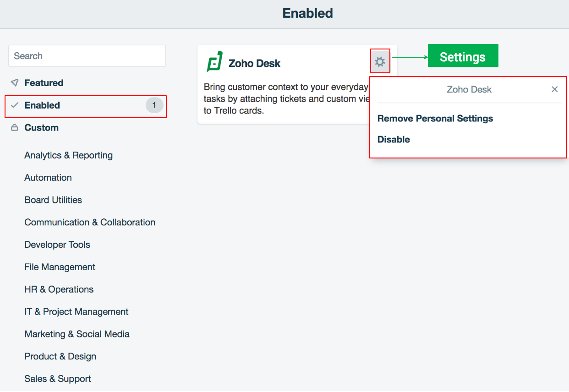The width and height of the screenshot is (569, 392).
Task: Select the Enabled section in sidebar
Action: pos(42,105)
